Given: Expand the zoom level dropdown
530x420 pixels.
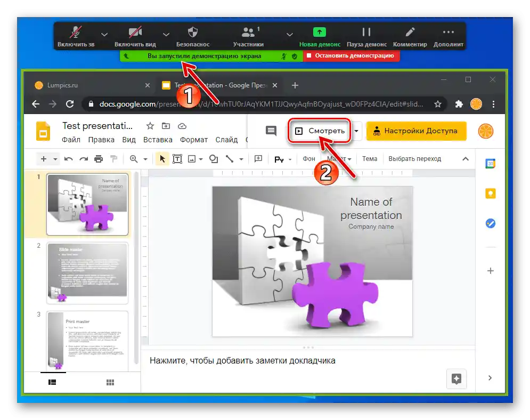Looking at the screenshot, I should pyautogui.click(x=145, y=159).
